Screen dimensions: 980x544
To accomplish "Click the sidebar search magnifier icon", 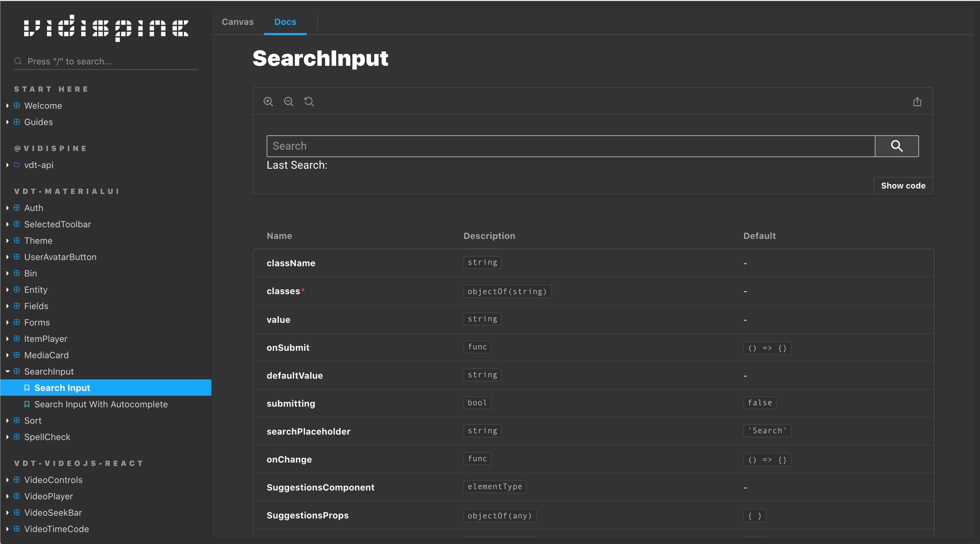I will click(18, 61).
